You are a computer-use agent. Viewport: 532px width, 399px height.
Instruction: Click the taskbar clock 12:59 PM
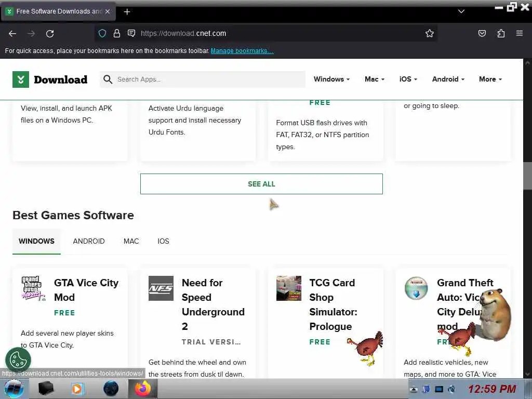(492, 389)
